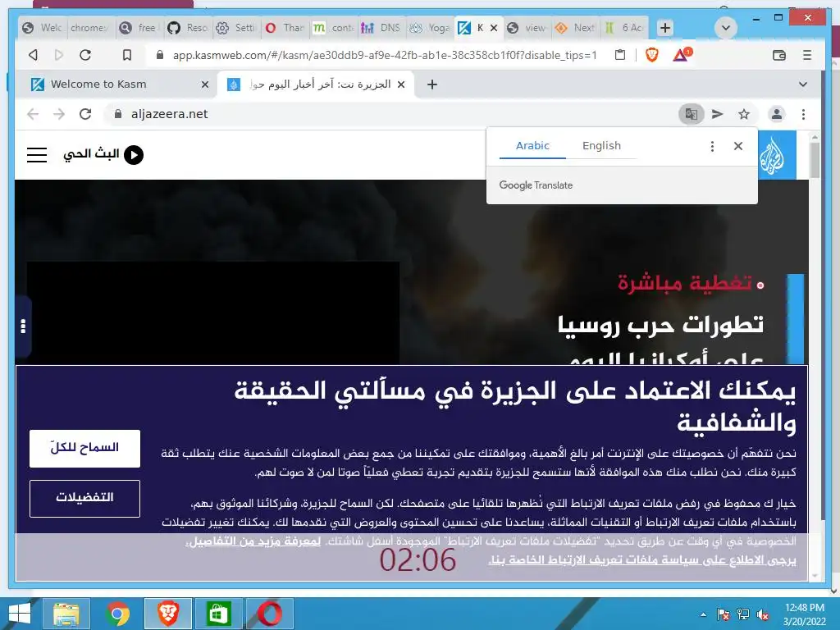This screenshot has height=630, width=840.
Task: Go back in the inner Chrome browser
Action: pos(33,114)
